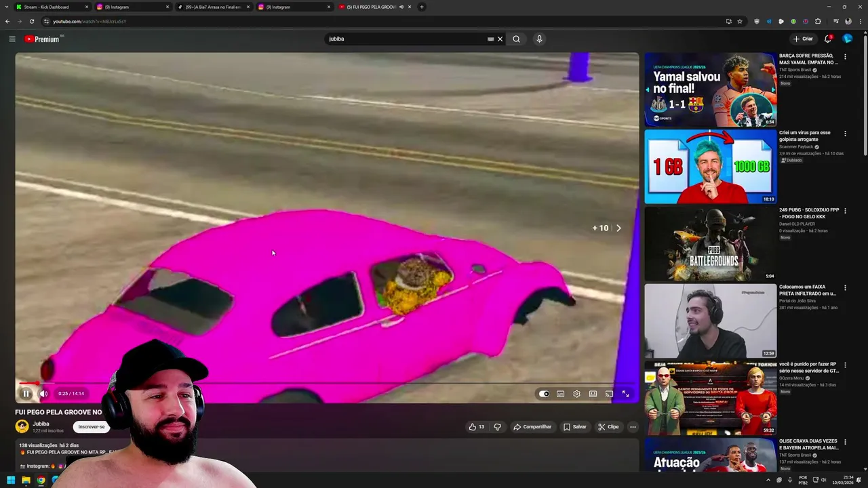Bookmark this page with the star icon

coord(740,21)
